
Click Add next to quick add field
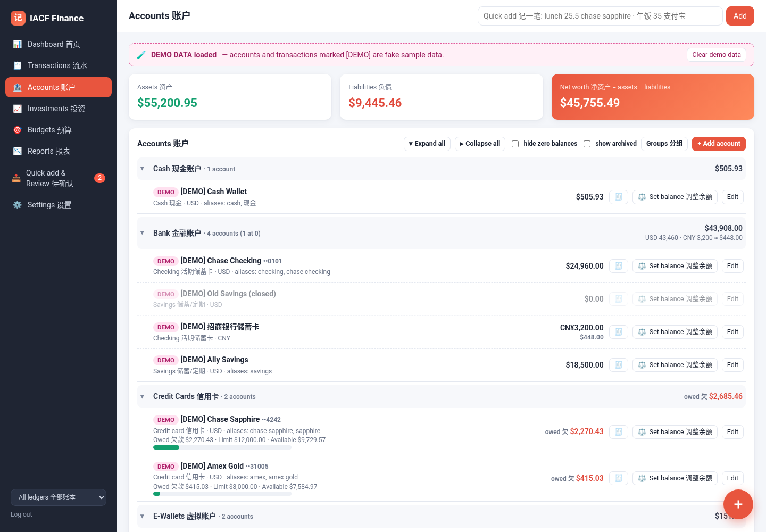(740, 16)
